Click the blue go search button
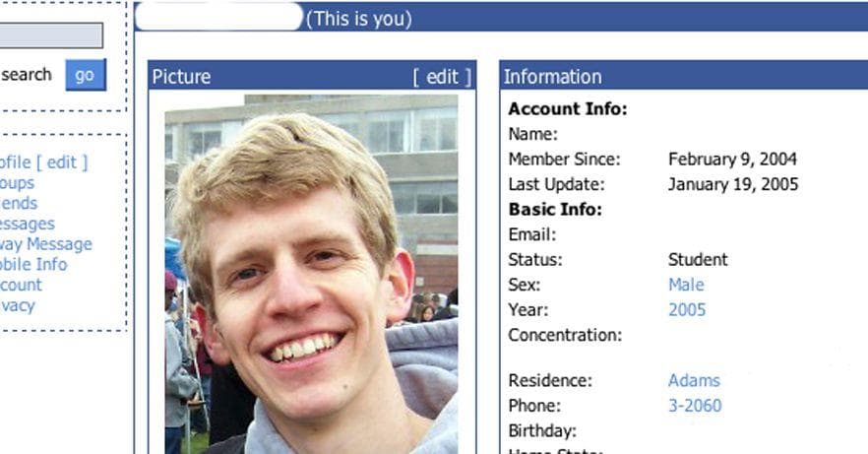Viewport: 868px width, 454px height. click(86, 75)
